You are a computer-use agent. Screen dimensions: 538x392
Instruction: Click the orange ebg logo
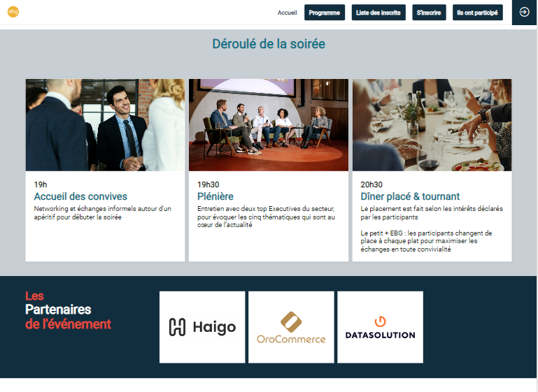[x=13, y=12]
